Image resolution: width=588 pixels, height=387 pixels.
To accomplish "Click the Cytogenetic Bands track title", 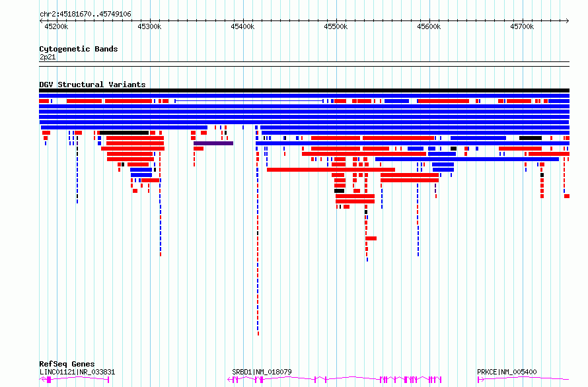I will [x=79, y=49].
